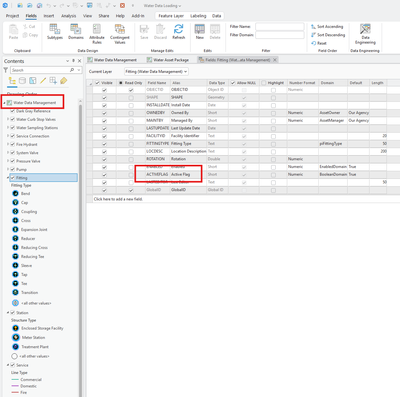Click the Enclosed Storage Facility symbol
The image size is (400, 397).
15,328
